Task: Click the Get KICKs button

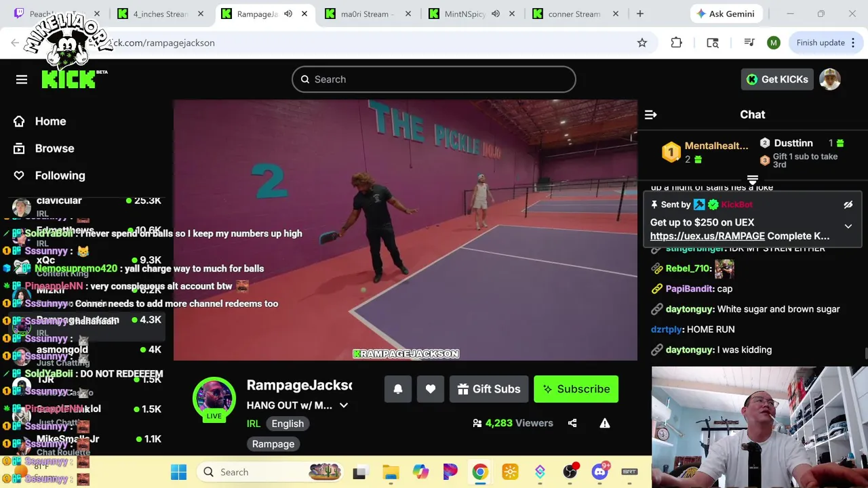Action: click(777, 79)
